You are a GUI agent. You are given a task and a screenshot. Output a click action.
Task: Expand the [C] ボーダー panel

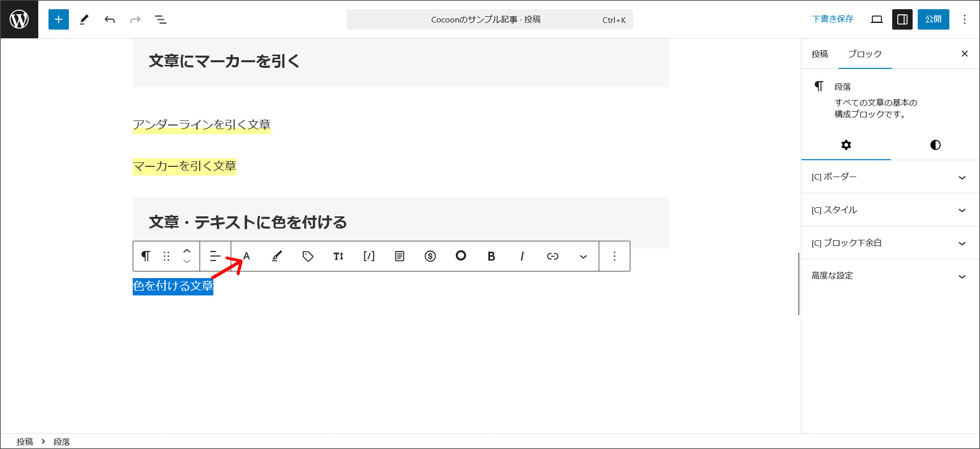(890, 177)
